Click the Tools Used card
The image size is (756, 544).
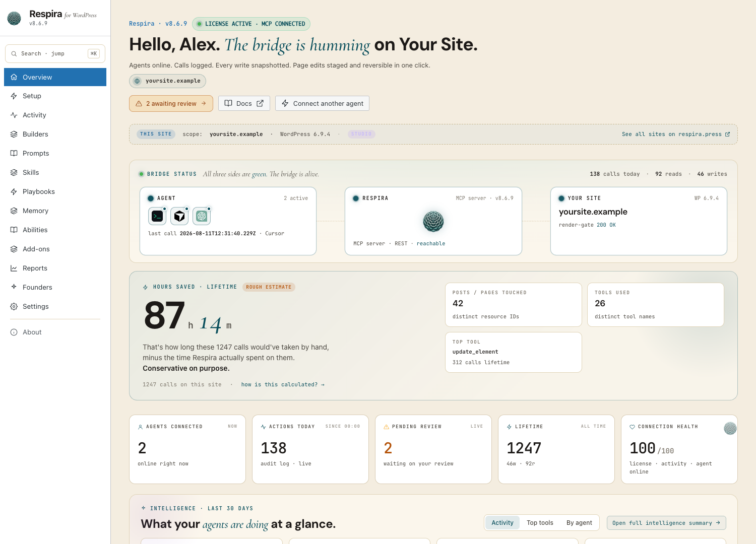coord(656,305)
